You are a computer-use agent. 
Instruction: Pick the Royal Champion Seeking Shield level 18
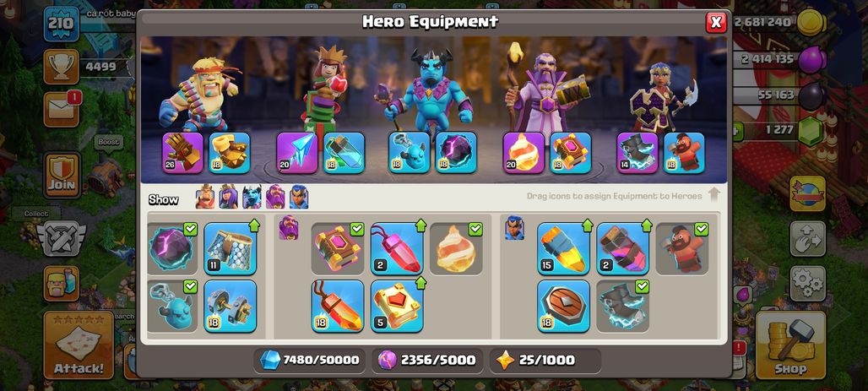(x=563, y=306)
